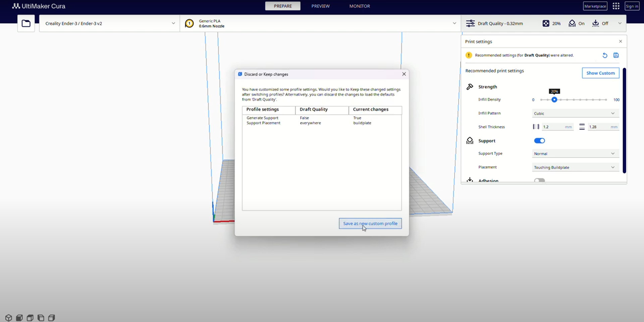Save altered settings using the disk icon
The height and width of the screenshot is (322, 644).
pos(616,55)
